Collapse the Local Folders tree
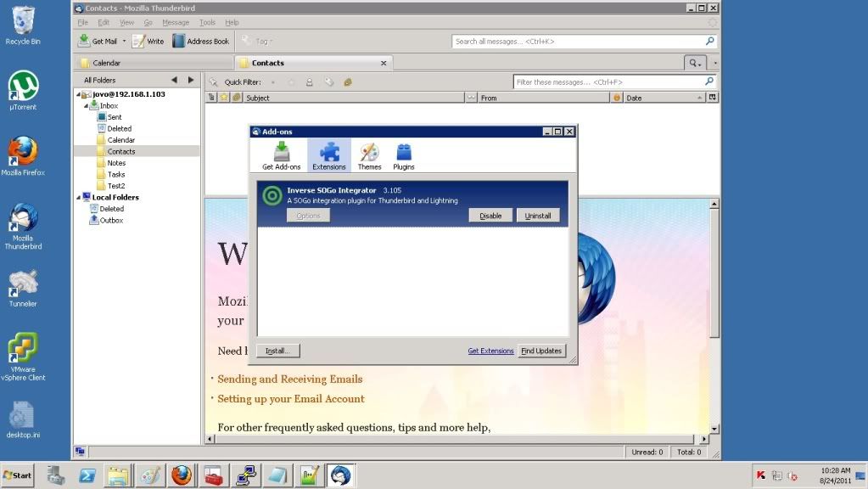The image size is (868, 489). click(77, 197)
